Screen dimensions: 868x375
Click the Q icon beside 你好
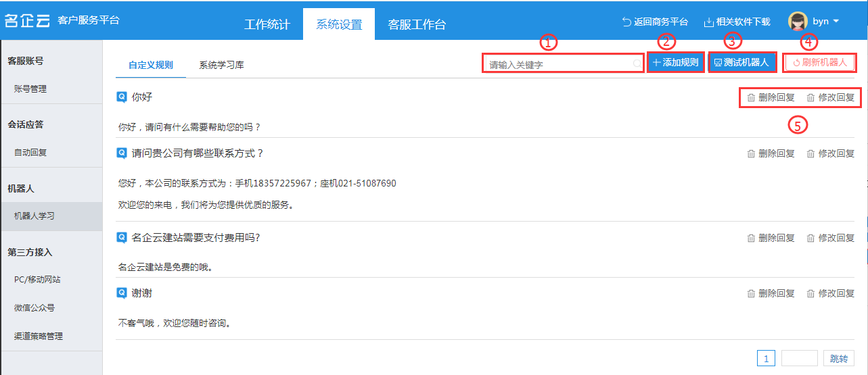click(x=122, y=97)
